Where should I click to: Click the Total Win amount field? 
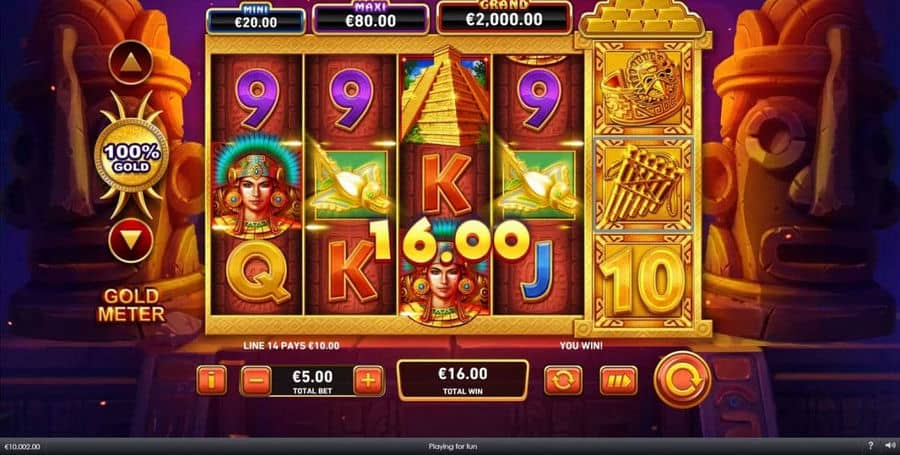pyautogui.click(x=463, y=380)
